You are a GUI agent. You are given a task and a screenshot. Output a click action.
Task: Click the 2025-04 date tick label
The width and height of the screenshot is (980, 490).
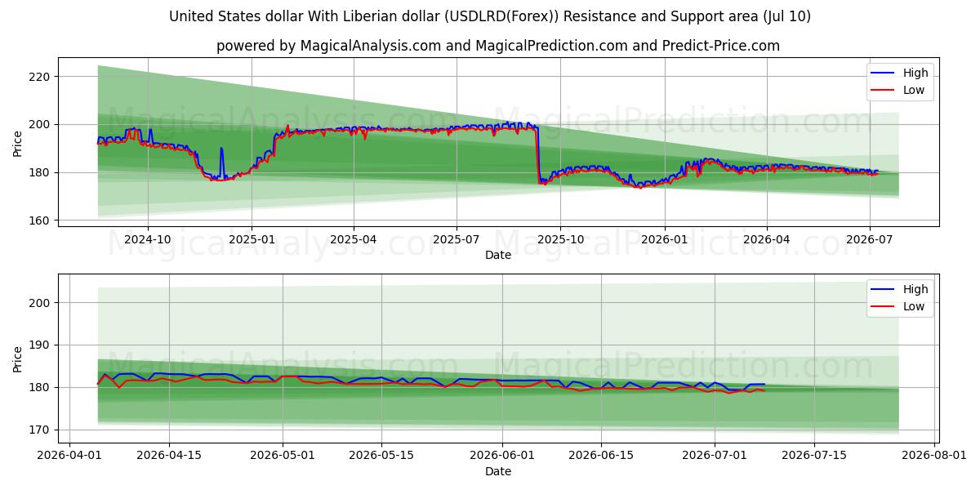tap(354, 239)
